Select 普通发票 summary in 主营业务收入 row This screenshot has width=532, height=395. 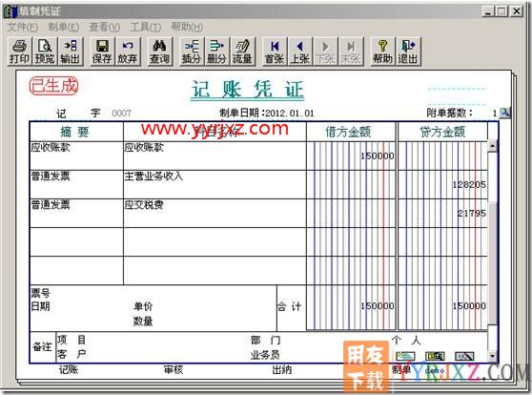coord(76,184)
